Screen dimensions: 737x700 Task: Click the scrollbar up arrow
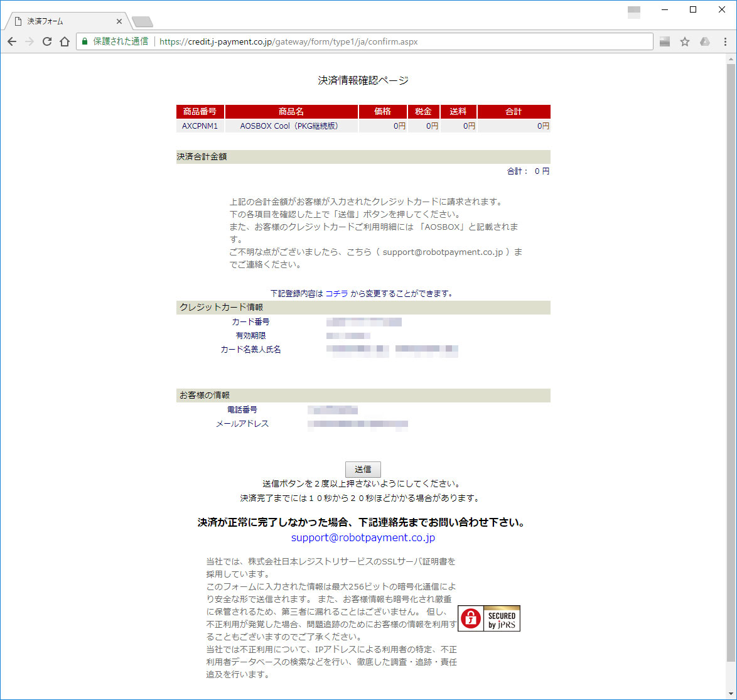[x=731, y=59]
